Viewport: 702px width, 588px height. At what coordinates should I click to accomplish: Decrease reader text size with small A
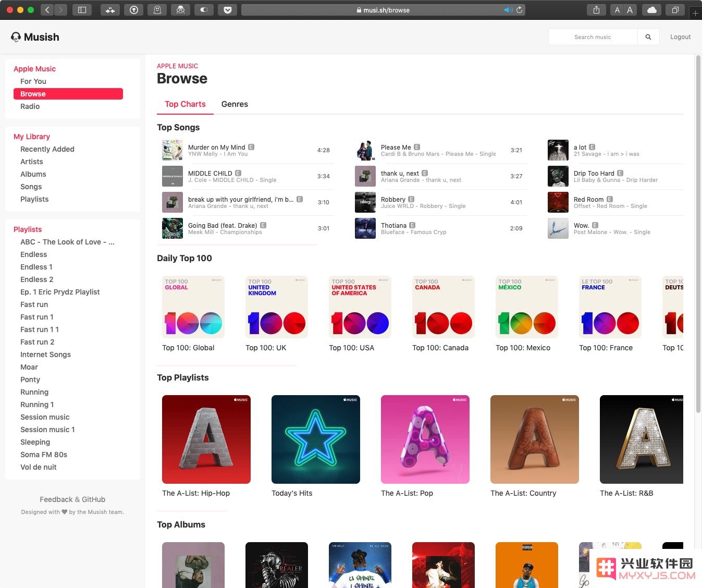click(x=617, y=10)
